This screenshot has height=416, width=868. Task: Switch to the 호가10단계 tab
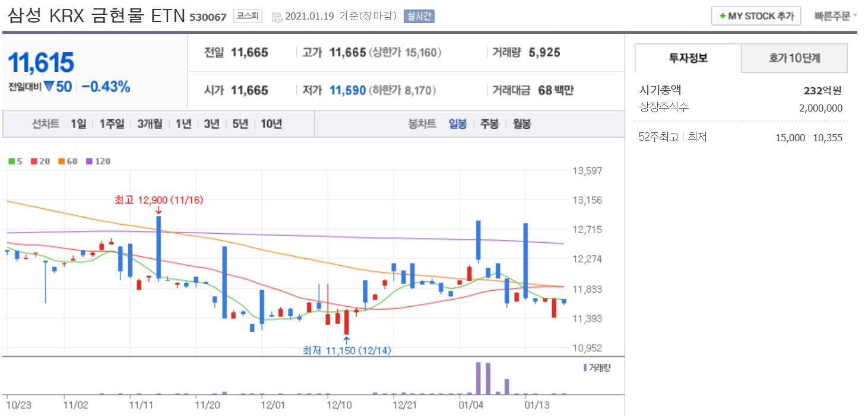click(x=794, y=58)
